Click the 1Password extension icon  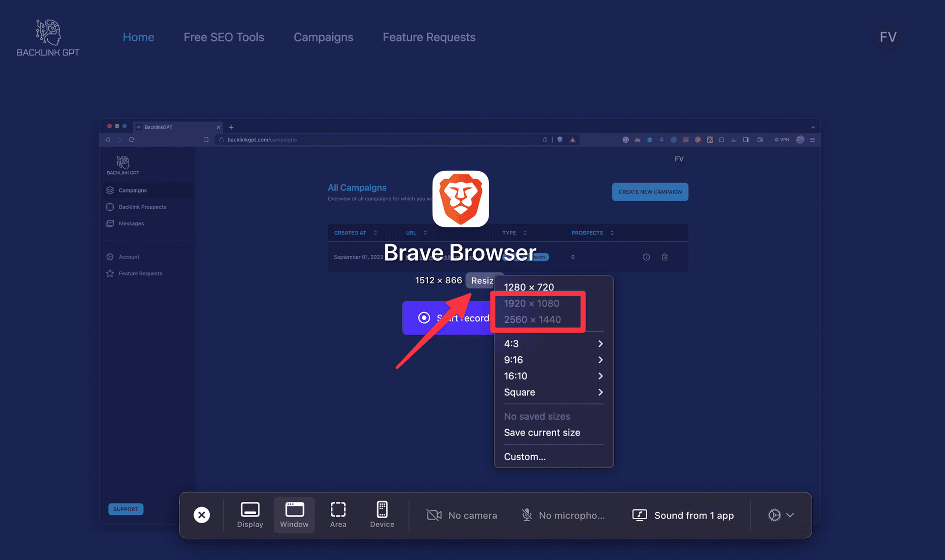[x=625, y=140]
